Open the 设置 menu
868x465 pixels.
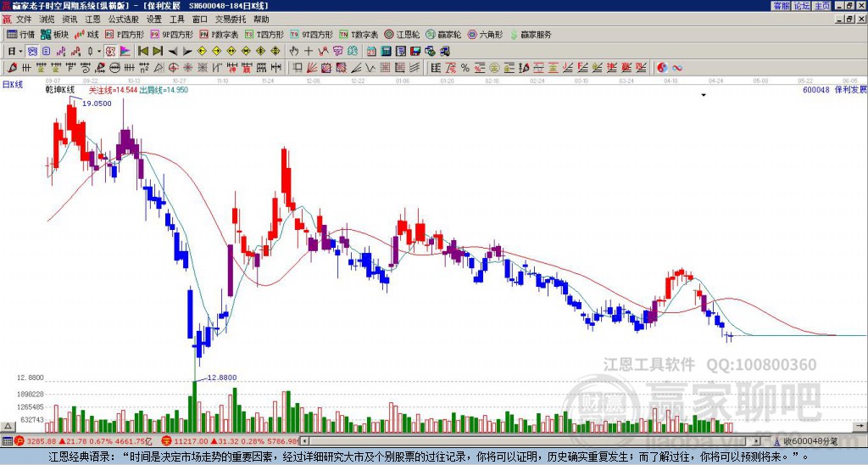pyautogui.click(x=154, y=20)
